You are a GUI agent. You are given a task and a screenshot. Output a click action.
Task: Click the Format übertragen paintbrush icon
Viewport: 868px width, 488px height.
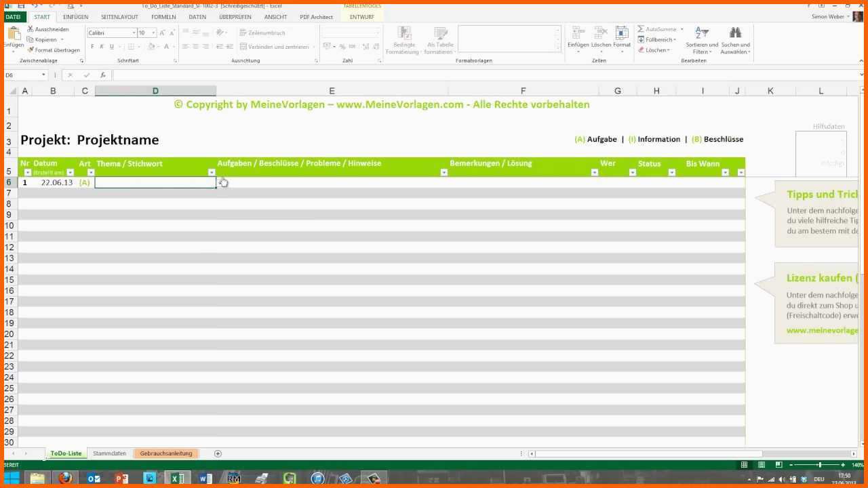[31, 49]
